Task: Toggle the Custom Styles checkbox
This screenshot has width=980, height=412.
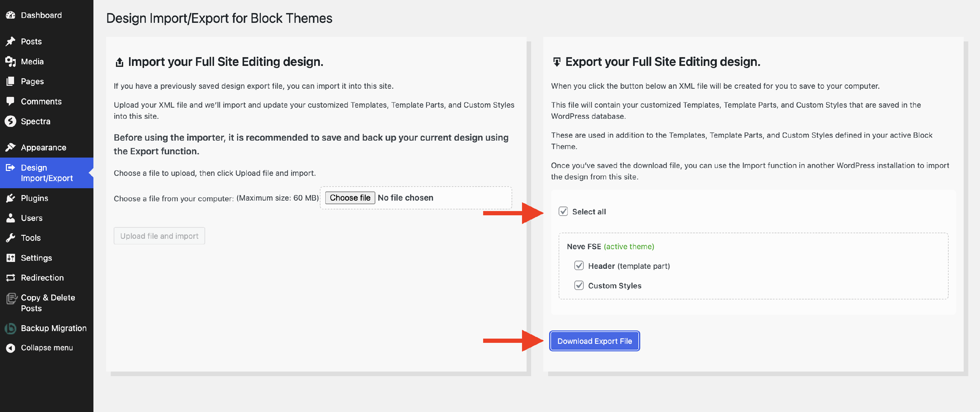Action: (x=579, y=285)
